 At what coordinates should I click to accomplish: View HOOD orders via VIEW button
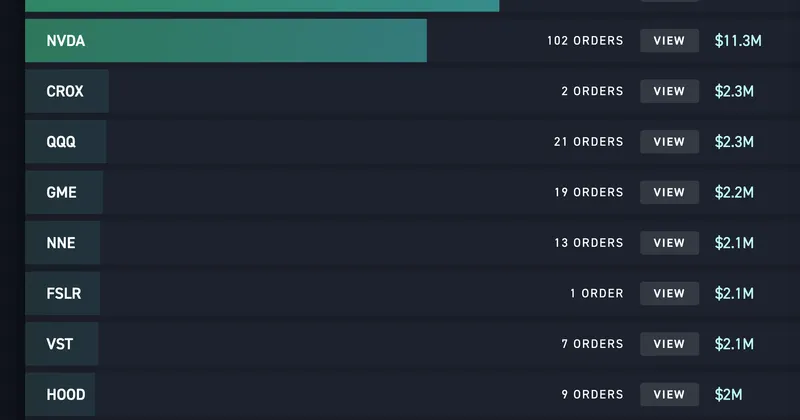point(669,394)
